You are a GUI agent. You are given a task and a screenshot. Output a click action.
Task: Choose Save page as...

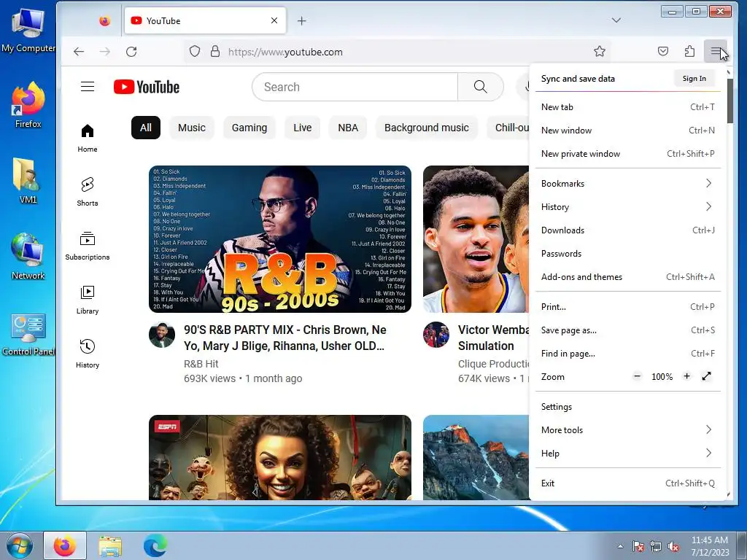click(628, 330)
